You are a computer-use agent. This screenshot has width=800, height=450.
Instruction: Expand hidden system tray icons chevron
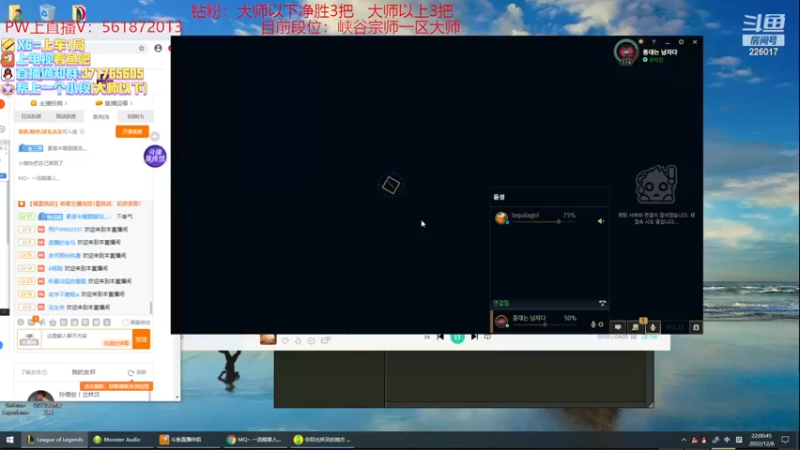tap(684, 440)
